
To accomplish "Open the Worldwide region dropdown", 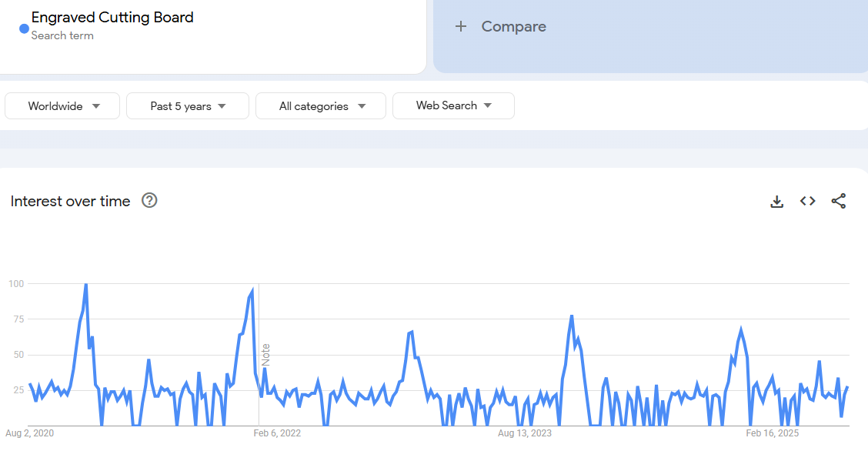I will tap(62, 106).
